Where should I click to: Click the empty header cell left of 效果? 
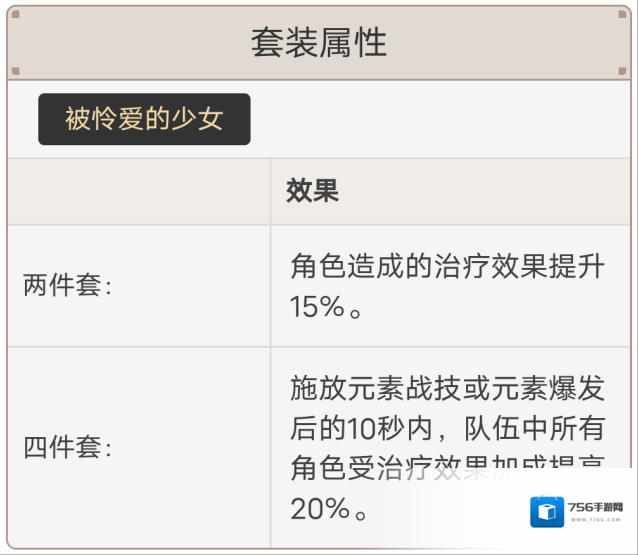pyautogui.click(x=138, y=191)
